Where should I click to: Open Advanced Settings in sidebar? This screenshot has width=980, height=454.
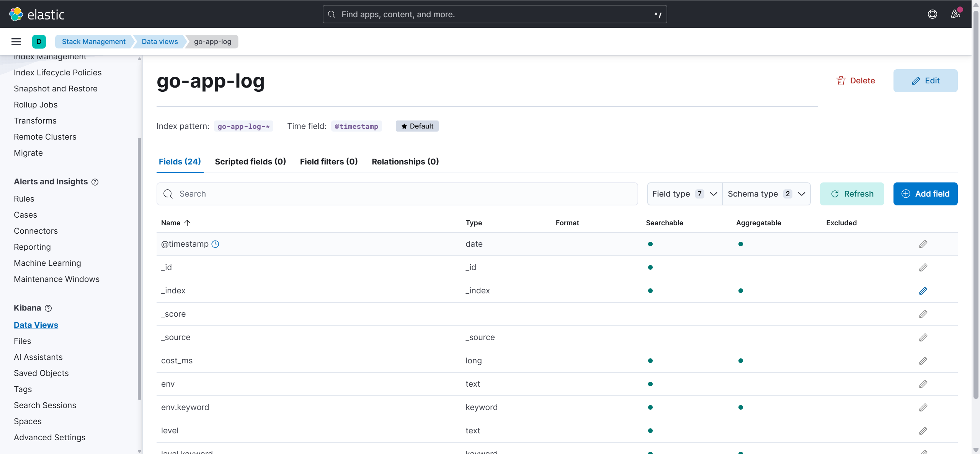click(x=50, y=438)
